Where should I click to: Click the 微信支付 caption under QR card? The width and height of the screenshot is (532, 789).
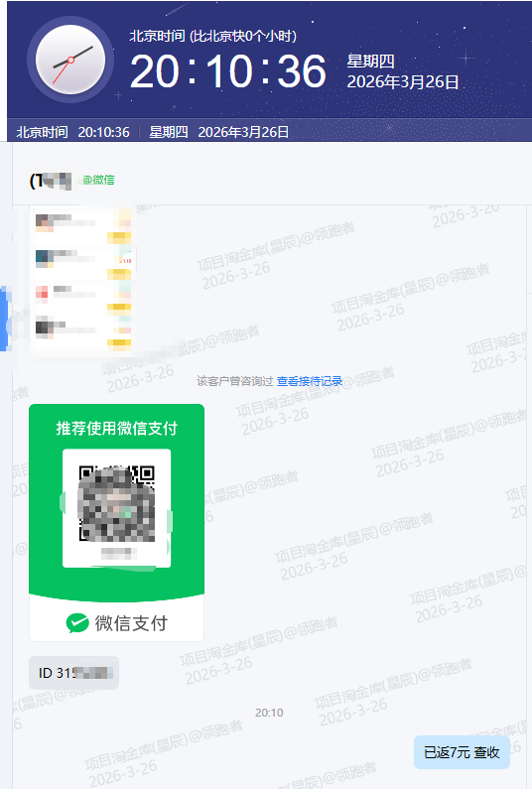(x=131, y=623)
